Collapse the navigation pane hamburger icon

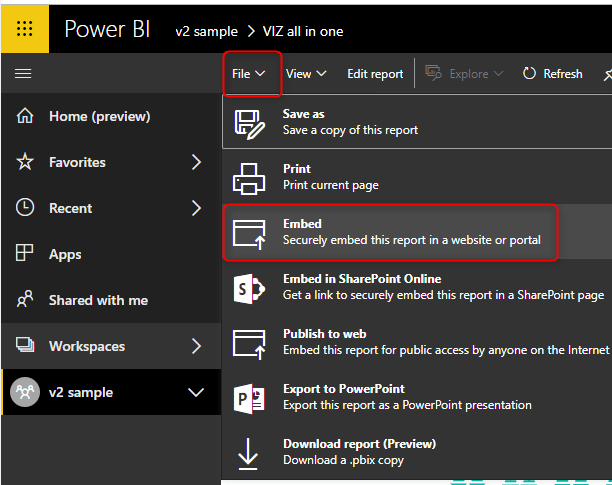pos(23,73)
